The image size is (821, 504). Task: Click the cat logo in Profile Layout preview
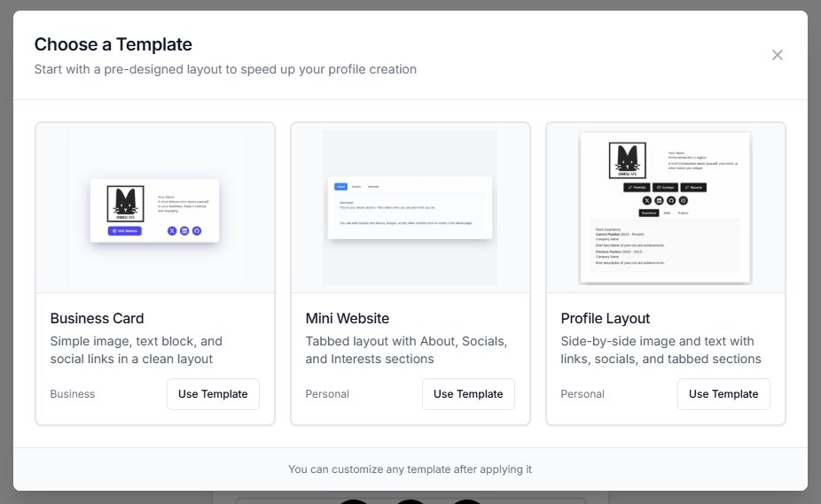(x=627, y=160)
